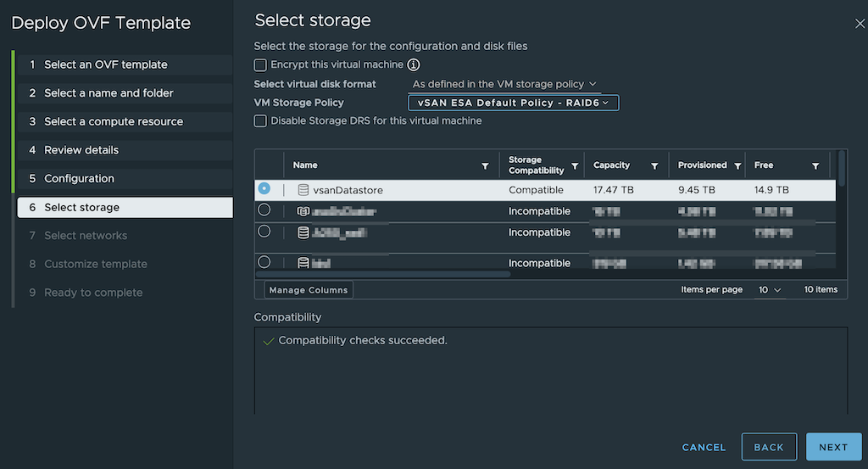Image resolution: width=868 pixels, height=469 pixels.
Task: Jump to step 5 Configuration
Action: [79, 178]
